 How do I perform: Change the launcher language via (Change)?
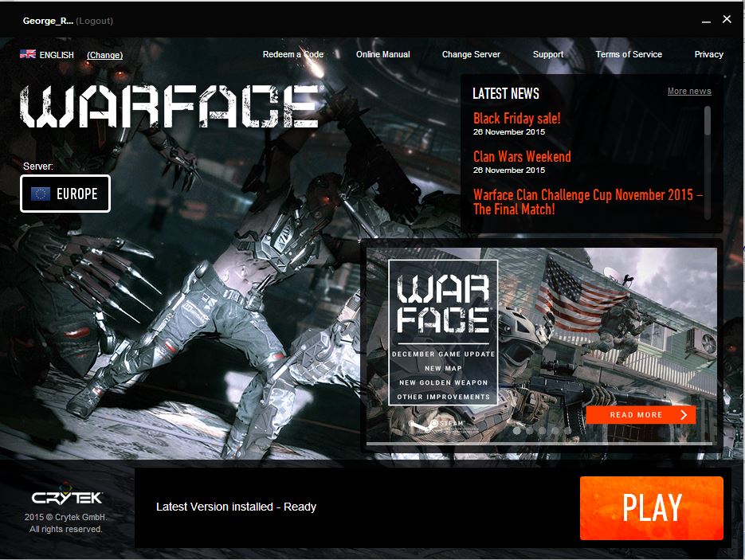click(x=104, y=55)
